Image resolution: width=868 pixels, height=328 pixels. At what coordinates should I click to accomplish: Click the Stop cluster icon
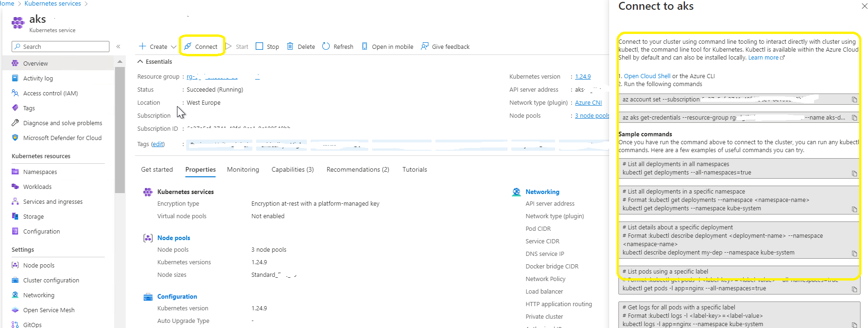point(259,47)
